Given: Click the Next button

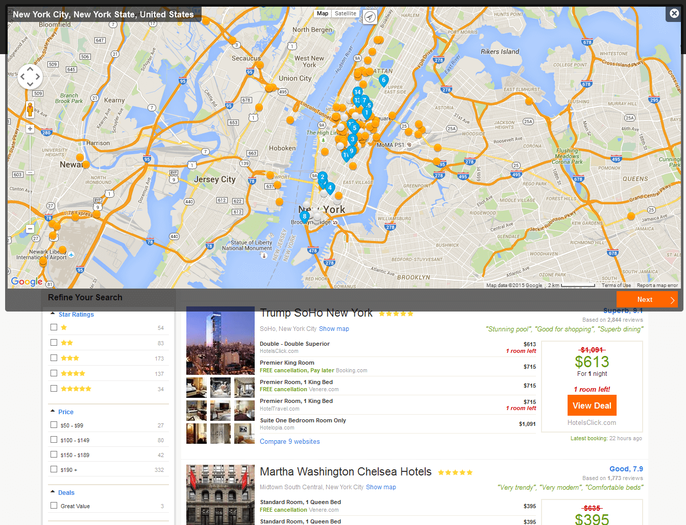Looking at the screenshot, I should click(x=647, y=300).
